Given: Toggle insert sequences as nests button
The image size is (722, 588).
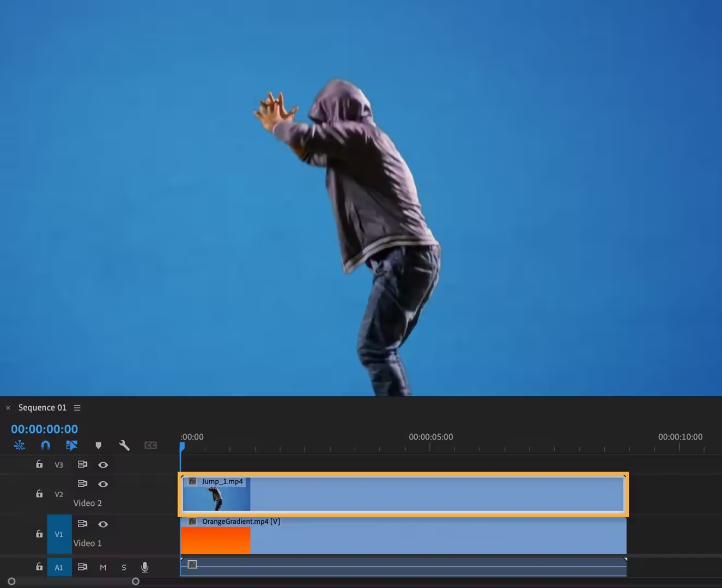Looking at the screenshot, I should point(19,445).
